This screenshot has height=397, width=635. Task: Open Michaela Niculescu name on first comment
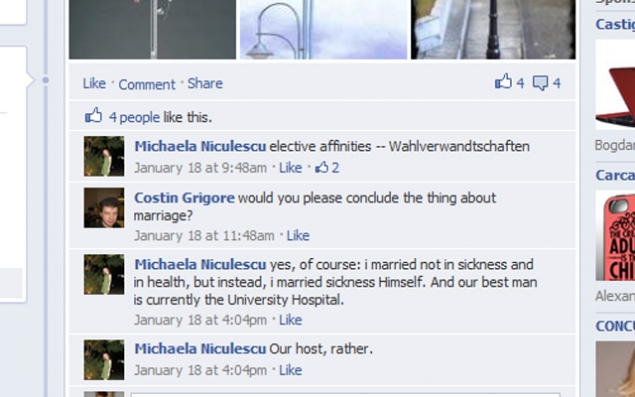[200, 146]
